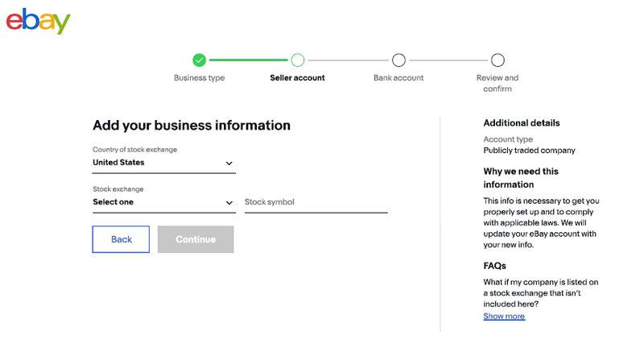This screenshot has width=644, height=348.
Task: Click the Back button
Action: click(121, 239)
